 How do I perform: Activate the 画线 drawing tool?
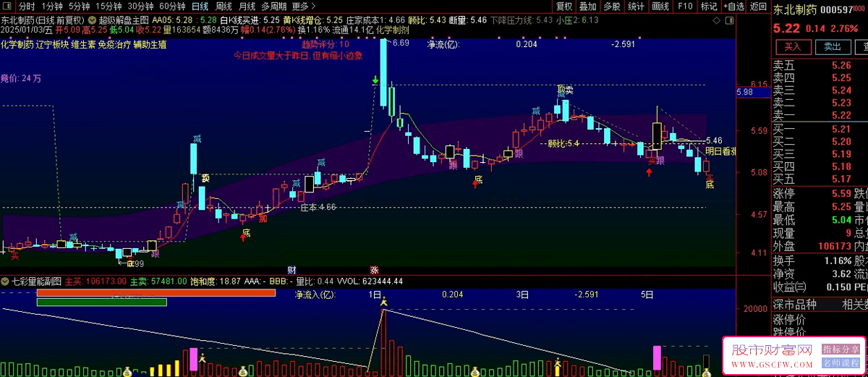[660, 6]
